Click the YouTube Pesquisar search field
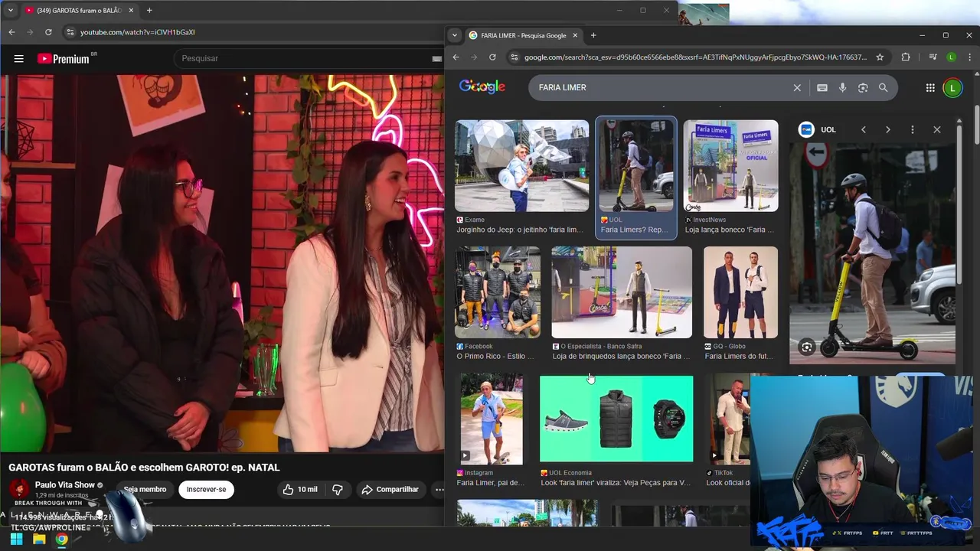 [x=306, y=58]
